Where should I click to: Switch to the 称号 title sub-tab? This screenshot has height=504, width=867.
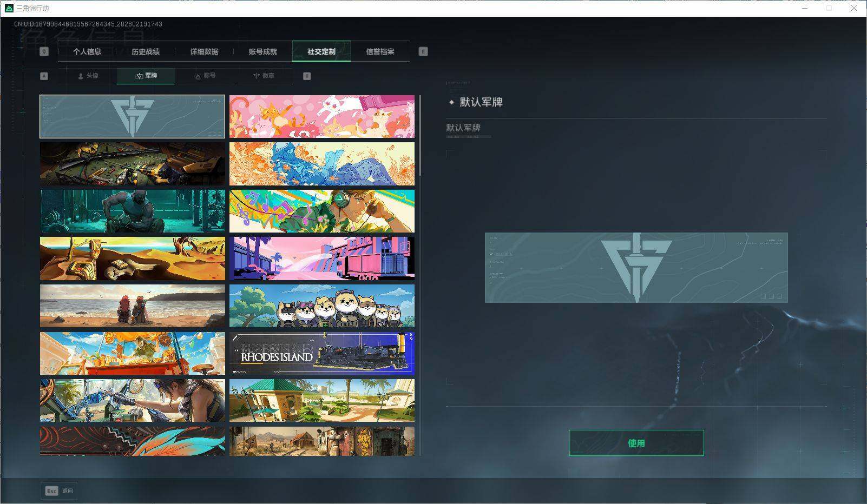pos(205,76)
